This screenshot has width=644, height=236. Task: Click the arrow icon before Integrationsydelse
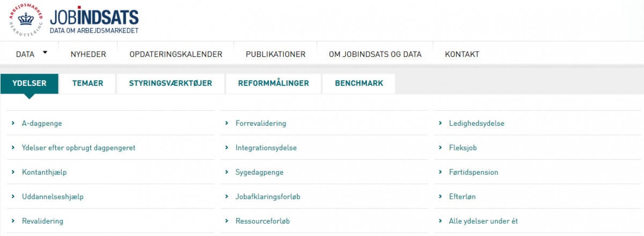[x=226, y=148]
